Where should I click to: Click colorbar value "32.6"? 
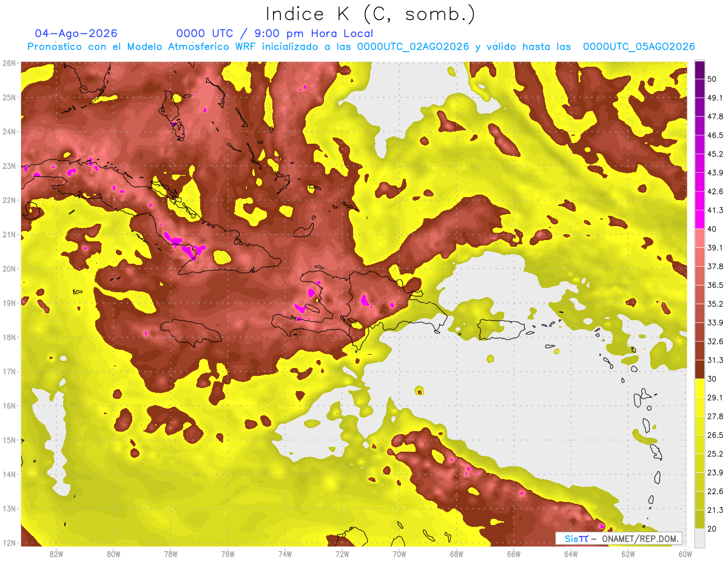pos(715,341)
